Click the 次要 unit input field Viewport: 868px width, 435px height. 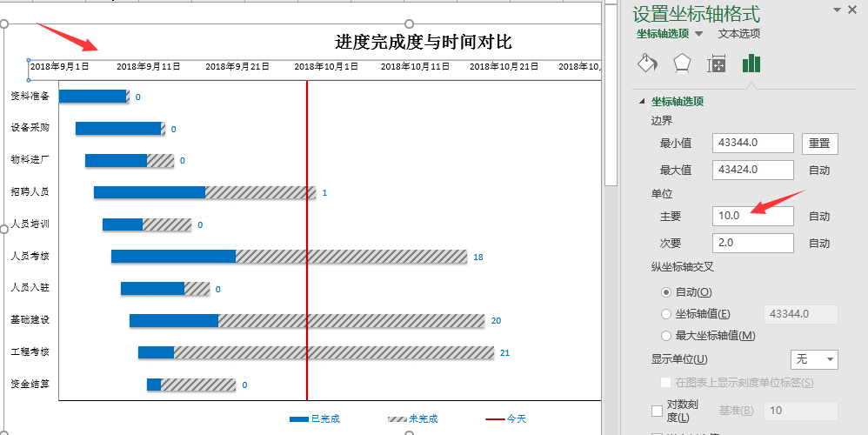click(753, 243)
